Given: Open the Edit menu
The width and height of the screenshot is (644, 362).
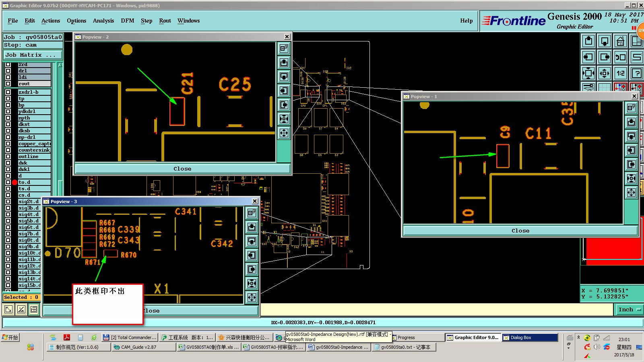Looking at the screenshot, I should click(30, 21).
